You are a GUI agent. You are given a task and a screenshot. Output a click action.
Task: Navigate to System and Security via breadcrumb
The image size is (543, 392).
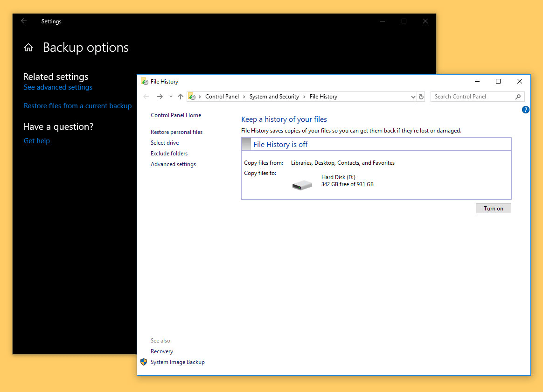coord(274,96)
